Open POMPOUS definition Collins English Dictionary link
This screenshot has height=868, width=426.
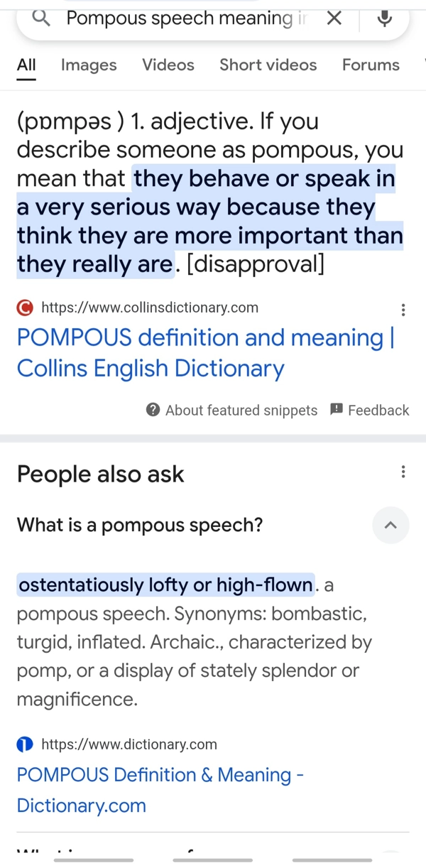tap(205, 353)
